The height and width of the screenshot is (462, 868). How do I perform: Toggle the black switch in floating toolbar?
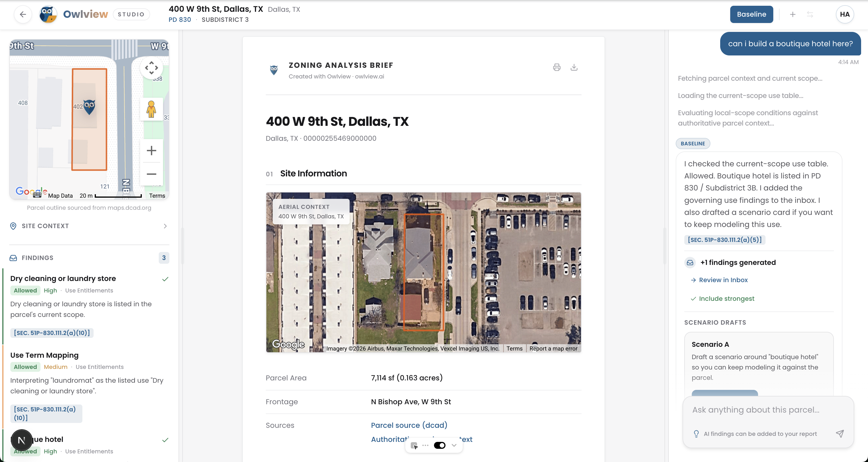(439, 445)
